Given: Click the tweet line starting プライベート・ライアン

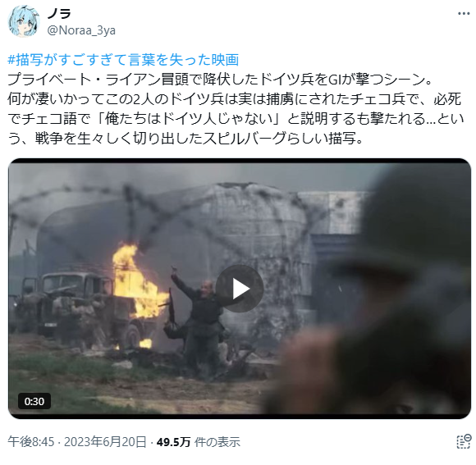Looking at the screenshot, I should click(x=219, y=80).
